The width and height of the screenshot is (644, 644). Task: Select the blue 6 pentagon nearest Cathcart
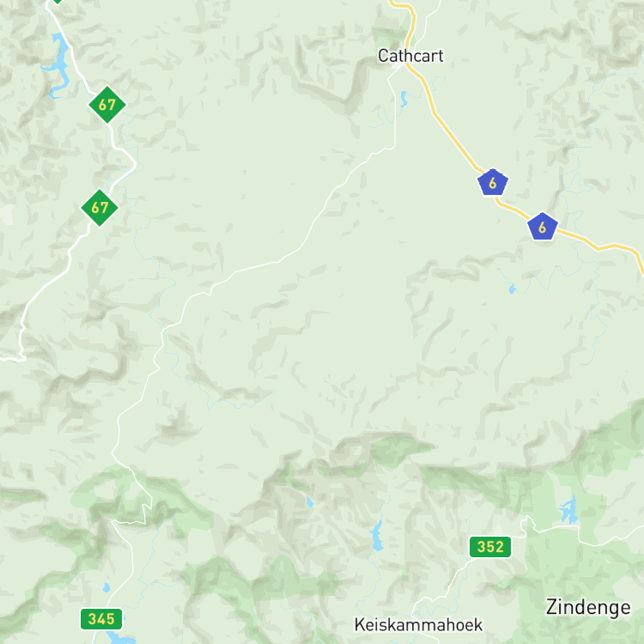[493, 182]
